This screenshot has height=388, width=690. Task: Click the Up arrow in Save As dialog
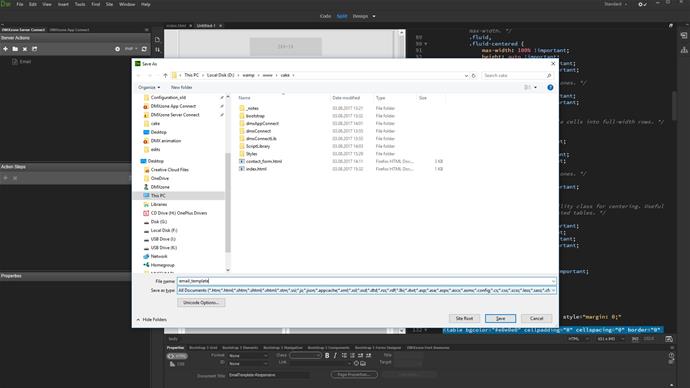[165, 75]
